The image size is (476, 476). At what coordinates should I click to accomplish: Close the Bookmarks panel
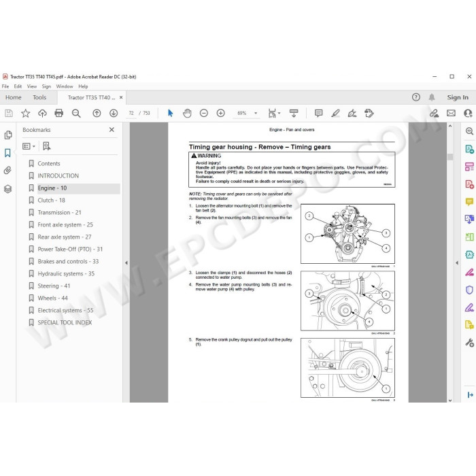point(112,130)
